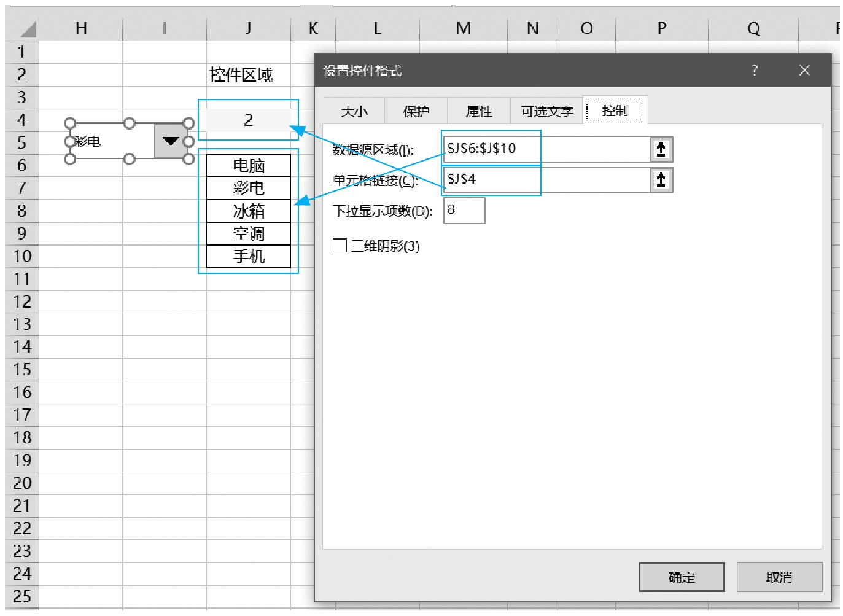The image size is (843, 616).
Task: Select the 可选文字 tab
Action: pyautogui.click(x=546, y=111)
